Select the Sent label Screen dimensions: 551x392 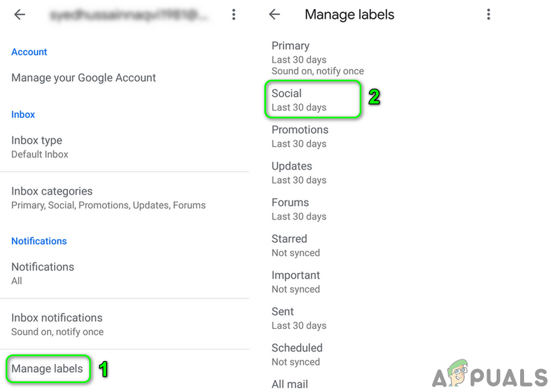tap(299, 319)
